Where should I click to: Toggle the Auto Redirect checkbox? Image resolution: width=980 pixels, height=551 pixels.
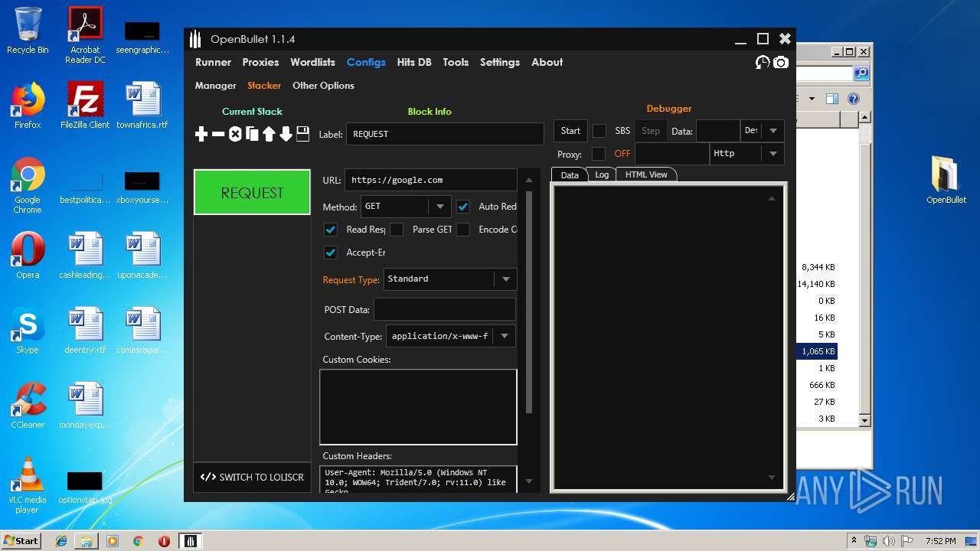click(x=463, y=207)
